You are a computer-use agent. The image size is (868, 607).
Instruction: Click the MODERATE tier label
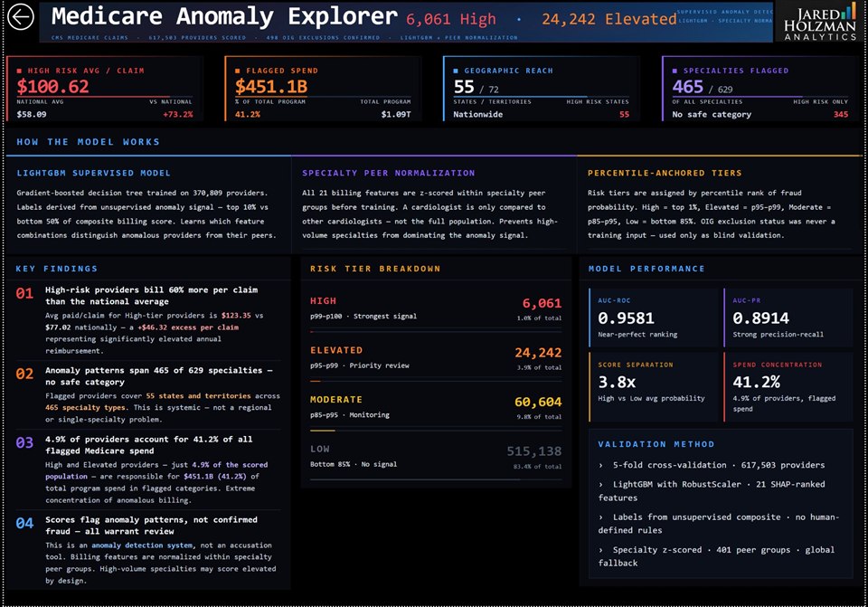click(336, 399)
